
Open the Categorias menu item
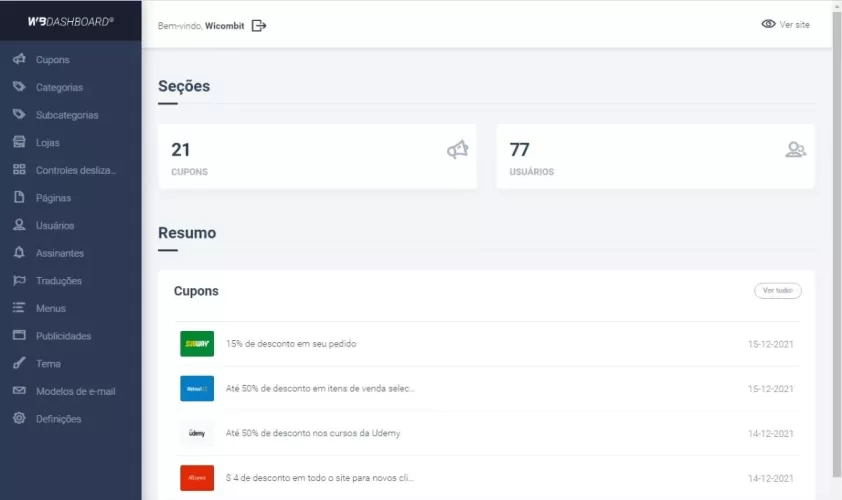[59, 88]
